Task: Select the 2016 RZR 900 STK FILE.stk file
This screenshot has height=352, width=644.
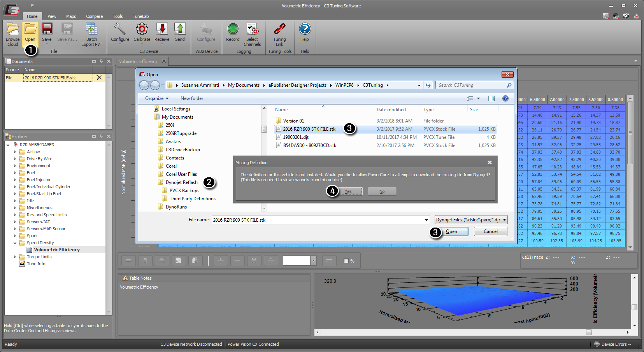Action: tap(309, 129)
